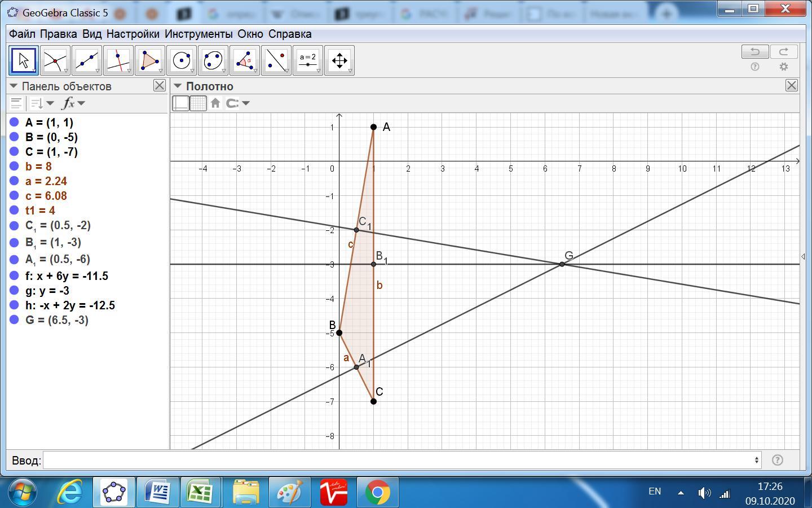Screen dimensions: 812x508
Task: Select line h: -x + 2y = -12.5
Action: click(70, 305)
